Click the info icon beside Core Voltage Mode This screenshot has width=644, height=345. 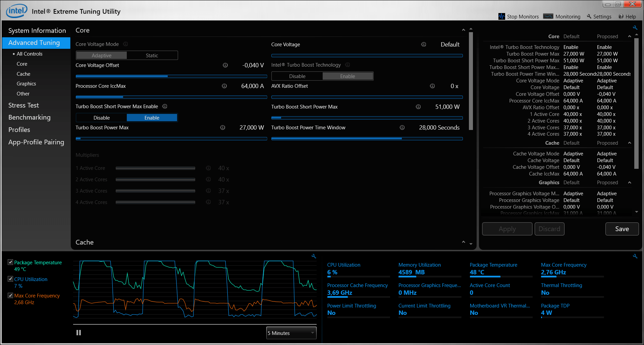click(125, 44)
